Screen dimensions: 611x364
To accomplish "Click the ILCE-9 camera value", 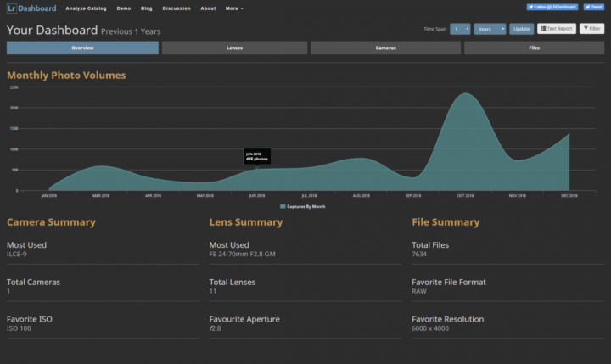I will pos(17,254).
